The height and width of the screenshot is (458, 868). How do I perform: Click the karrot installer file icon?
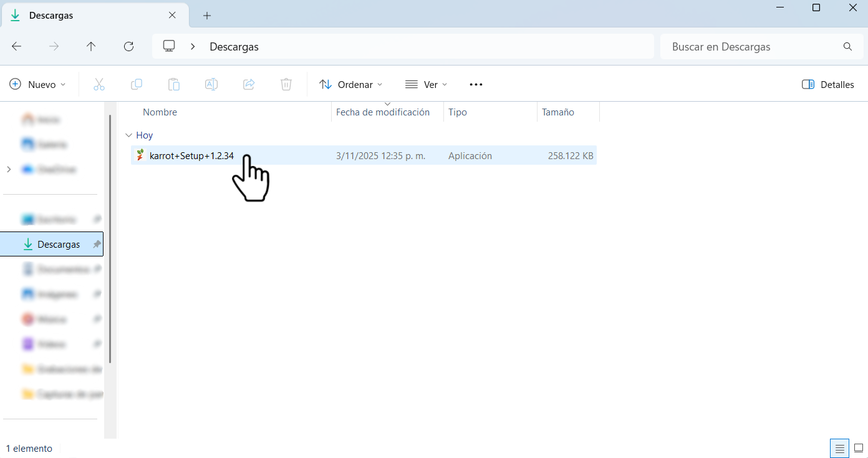coord(140,155)
